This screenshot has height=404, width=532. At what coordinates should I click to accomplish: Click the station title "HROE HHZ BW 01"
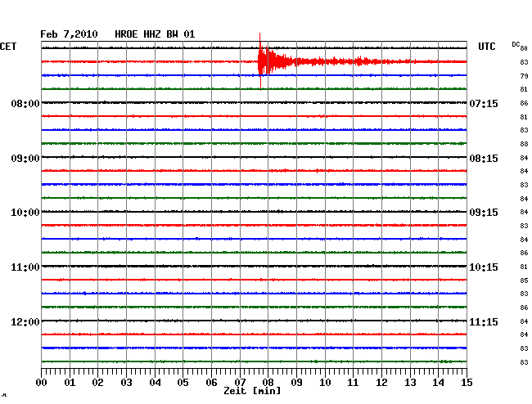(155, 34)
